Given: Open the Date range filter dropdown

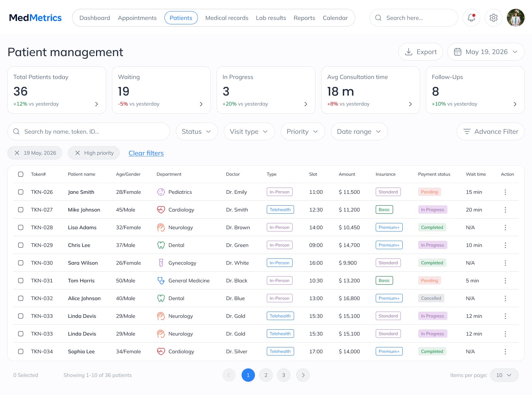Looking at the screenshot, I should [x=359, y=131].
